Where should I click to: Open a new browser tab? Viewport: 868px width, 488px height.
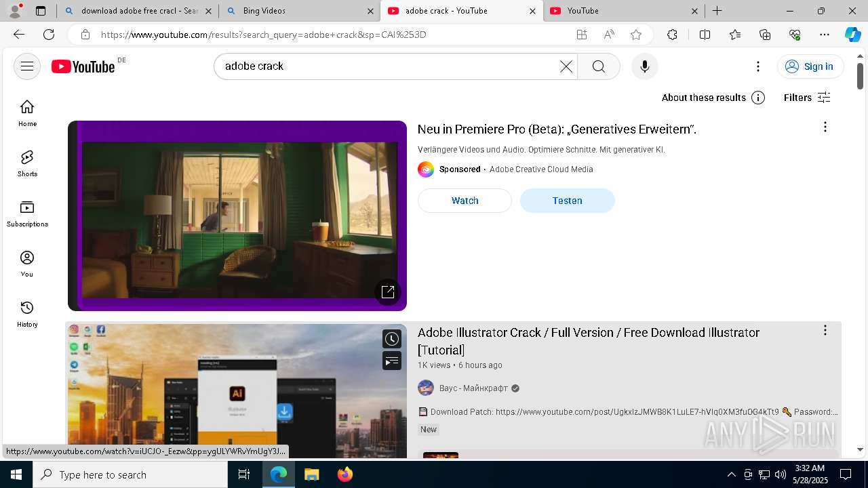pyautogui.click(x=717, y=11)
